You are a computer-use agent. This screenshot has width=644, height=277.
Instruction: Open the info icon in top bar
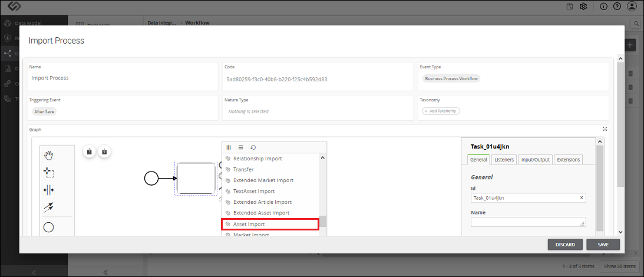point(604,6)
